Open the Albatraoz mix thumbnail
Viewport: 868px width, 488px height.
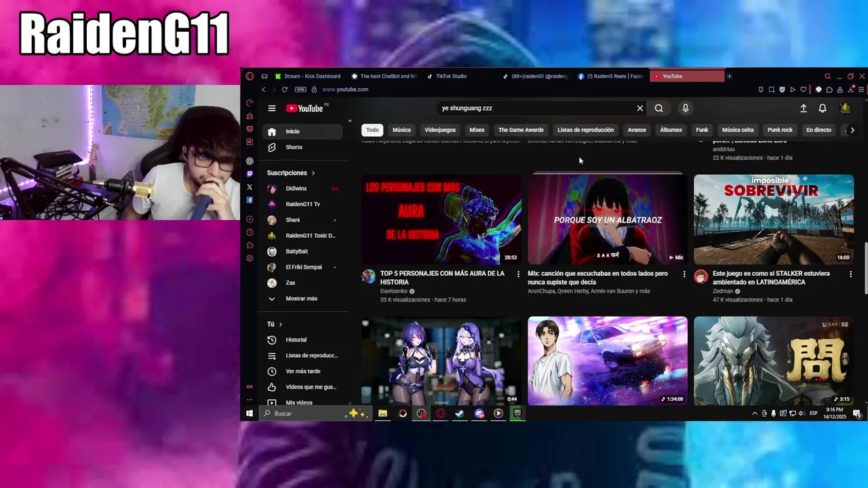[x=608, y=220]
